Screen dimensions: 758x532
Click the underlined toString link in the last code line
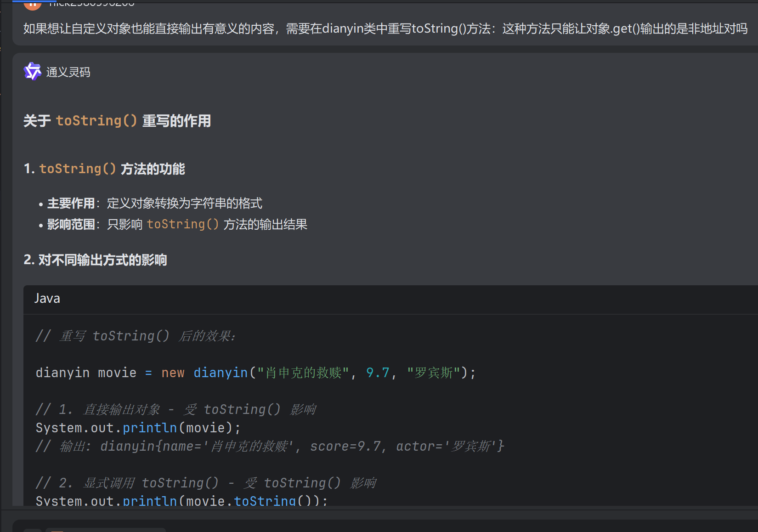click(265, 501)
